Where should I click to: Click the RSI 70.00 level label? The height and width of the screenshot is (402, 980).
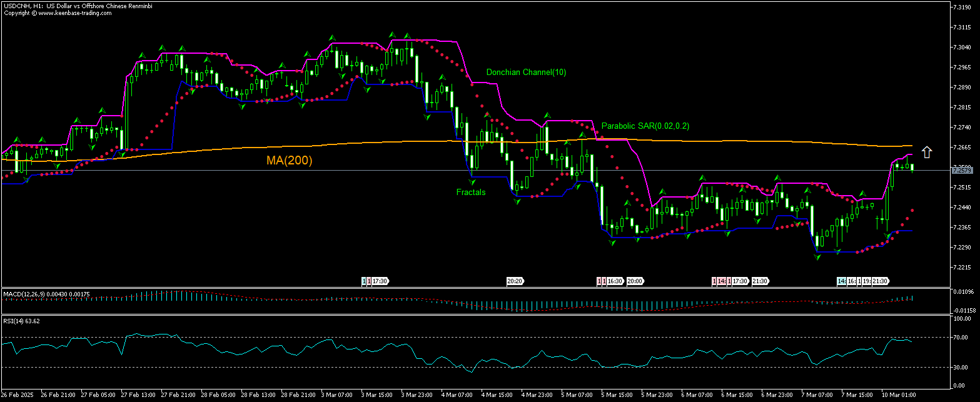tap(961, 338)
